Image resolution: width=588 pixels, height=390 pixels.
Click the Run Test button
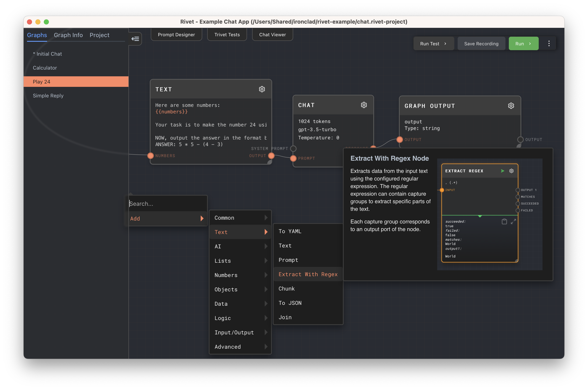(x=433, y=43)
